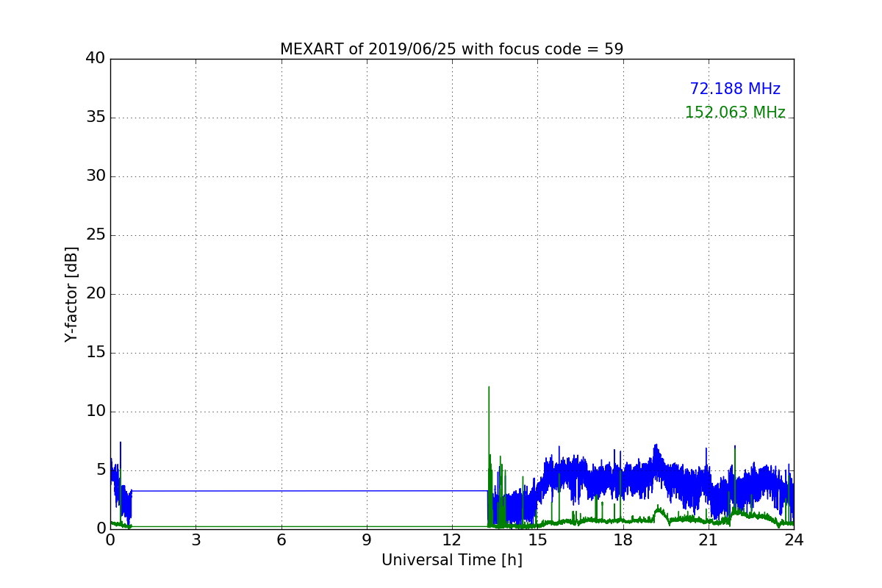Click the x-axis tick label '3'
882x588 pixels.
click(x=196, y=540)
